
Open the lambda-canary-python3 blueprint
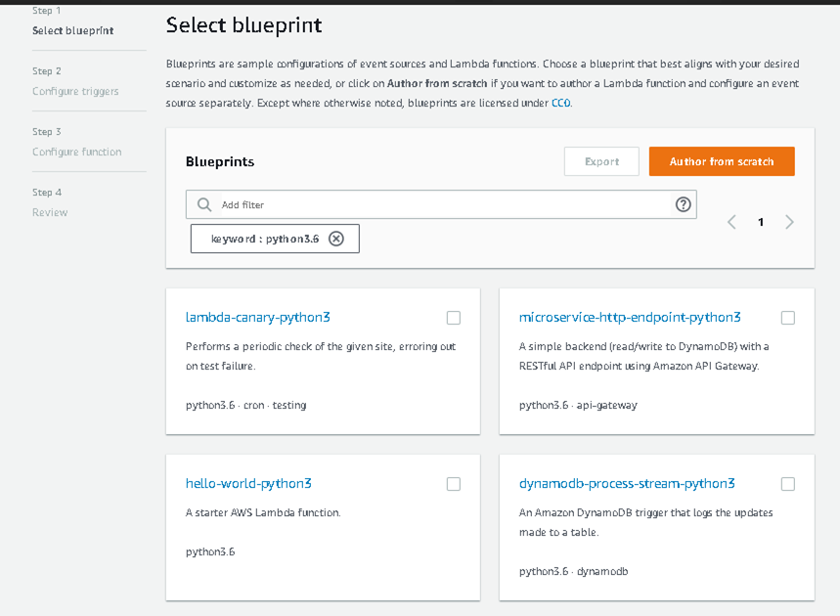point(258,318)
